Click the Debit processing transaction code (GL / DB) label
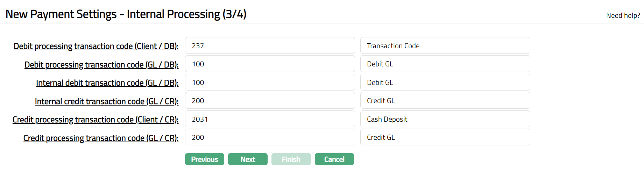The height and width of the screenshot is (173, 644). pos(101,65)
